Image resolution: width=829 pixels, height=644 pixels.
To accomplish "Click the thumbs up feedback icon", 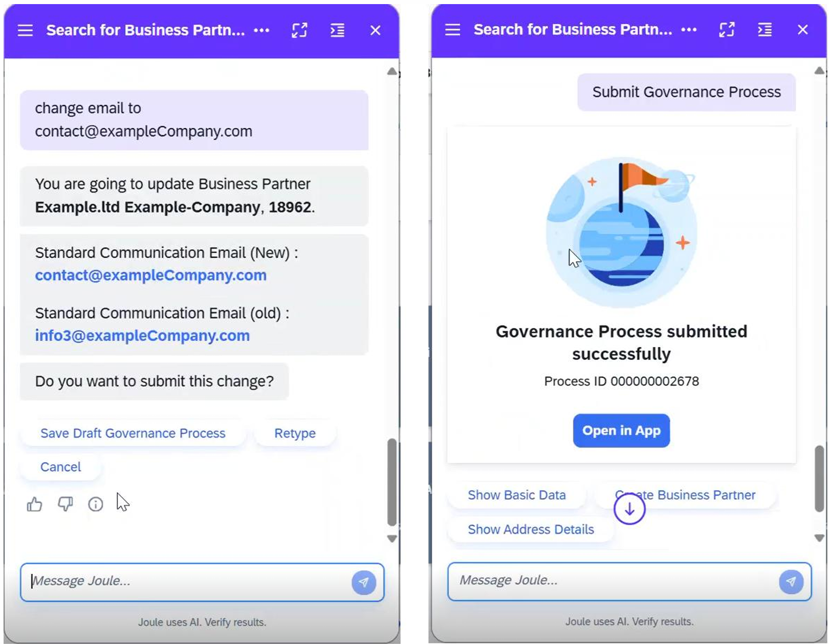I will 35,504.
